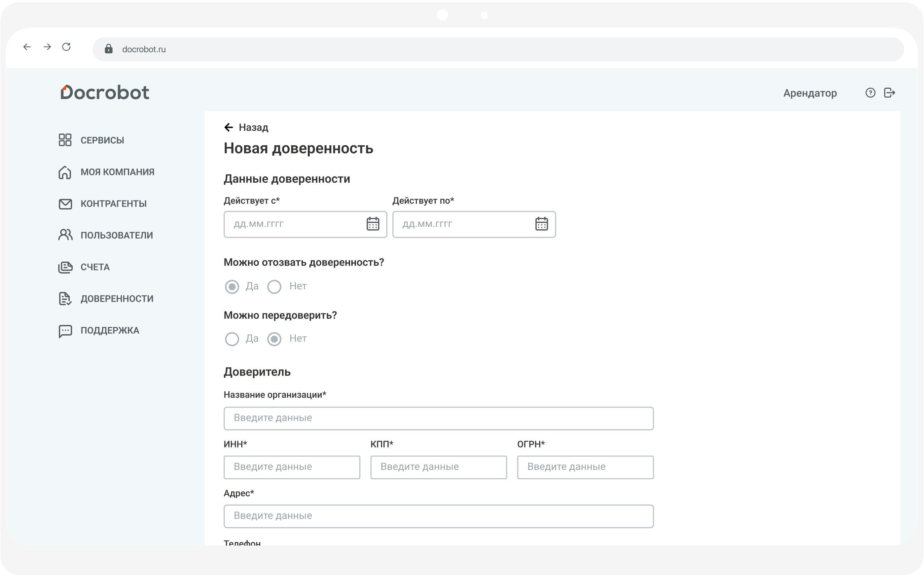924x577 pixels.
Task: Click the Пользователи people icon
Action: tap(65, 235)
